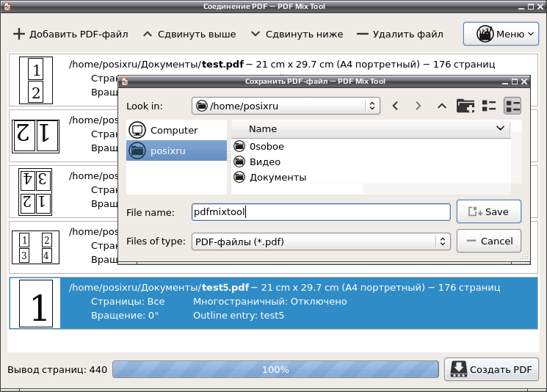The width and height of the screenshot is (547, 392).
Task: Click Вращение: 0° in test5 entry
Action: [125, 315]
